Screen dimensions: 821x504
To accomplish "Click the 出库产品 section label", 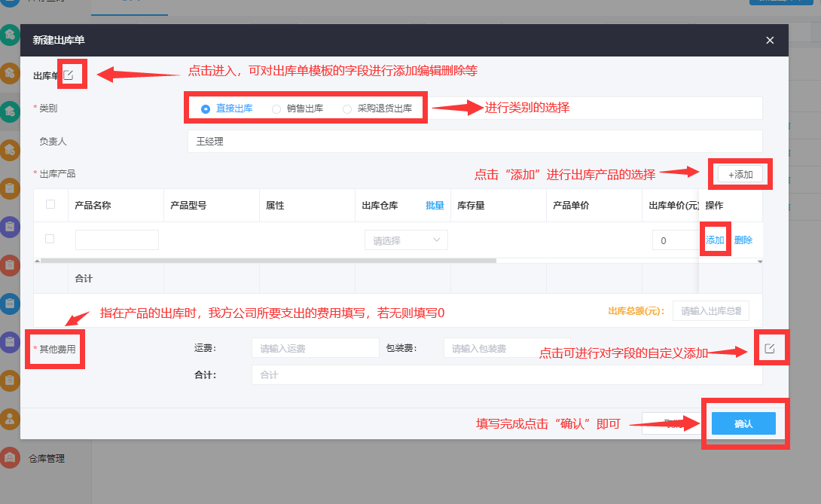I will [x=57, y=174].
